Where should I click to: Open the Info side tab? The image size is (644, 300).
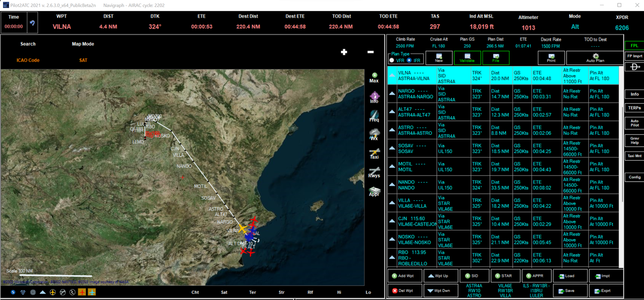point(634,94)
